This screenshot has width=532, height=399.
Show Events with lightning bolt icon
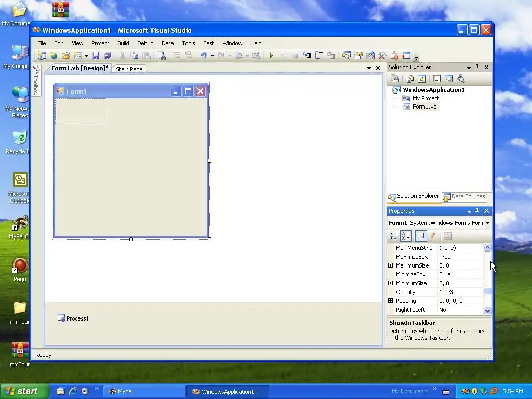point(433,236)
